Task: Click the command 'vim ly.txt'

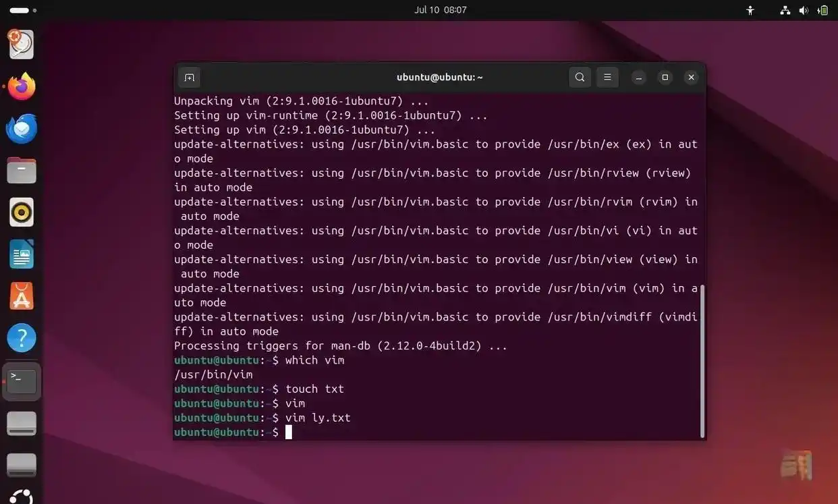Action: point(318,418)
